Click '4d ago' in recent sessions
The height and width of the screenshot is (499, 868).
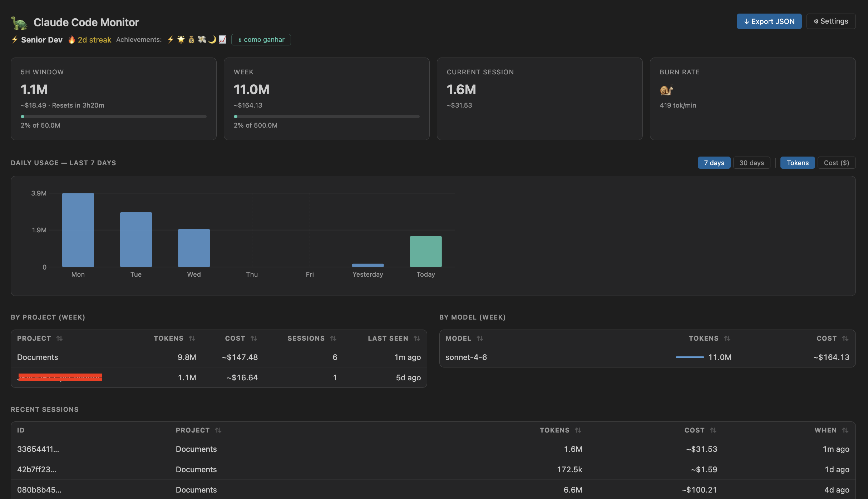click(x=837, y=490)
